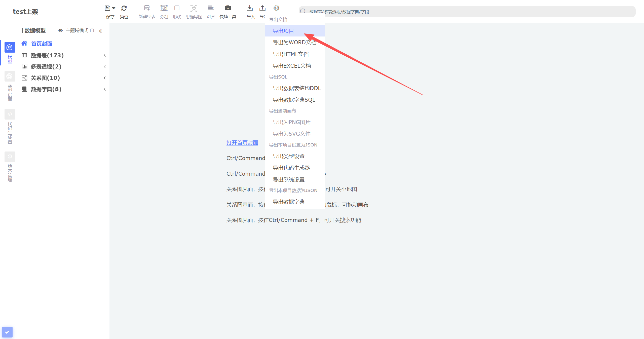Open settings gear icon in toolbar
The width and height of the screenshot is (644, 339).
point(276,8)
